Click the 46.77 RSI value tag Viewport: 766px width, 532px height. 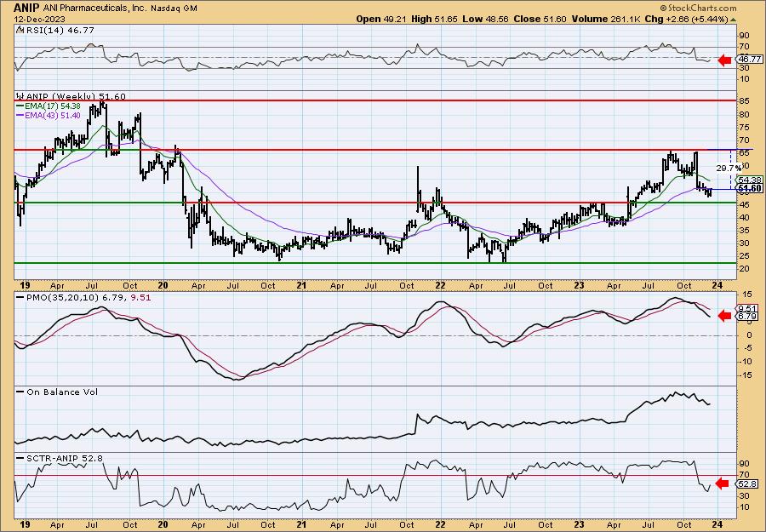pos(749,59)
